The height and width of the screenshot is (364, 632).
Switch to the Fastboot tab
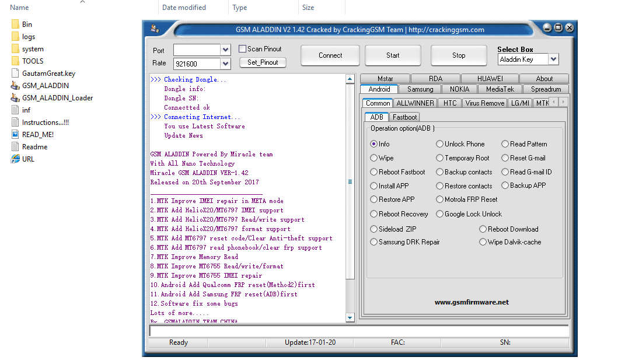(404, 117)
